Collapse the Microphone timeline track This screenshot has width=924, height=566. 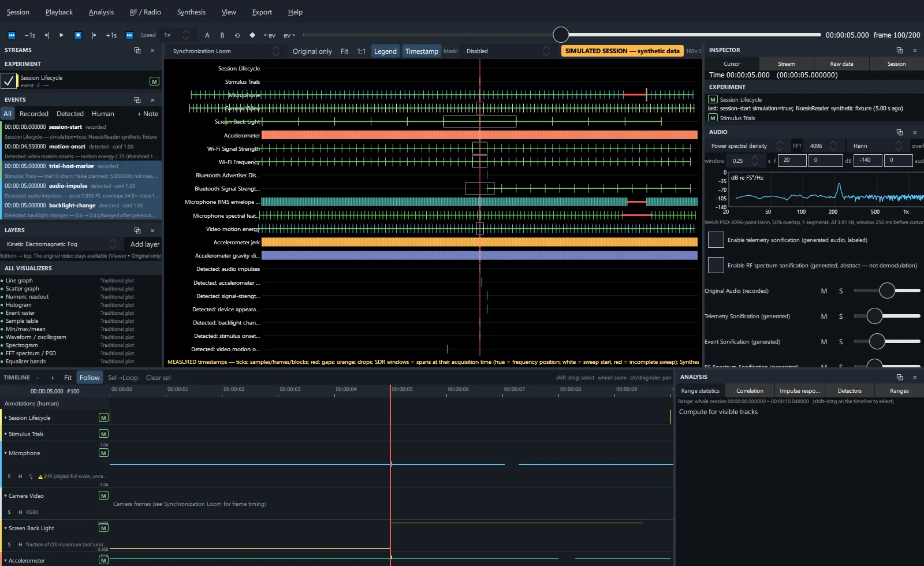tap(6, 453)
